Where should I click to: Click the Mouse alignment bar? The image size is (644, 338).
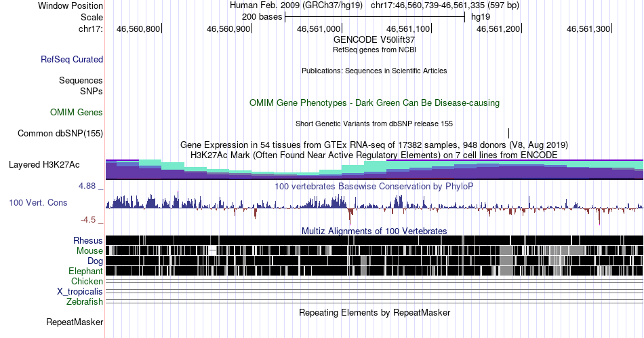374,250
